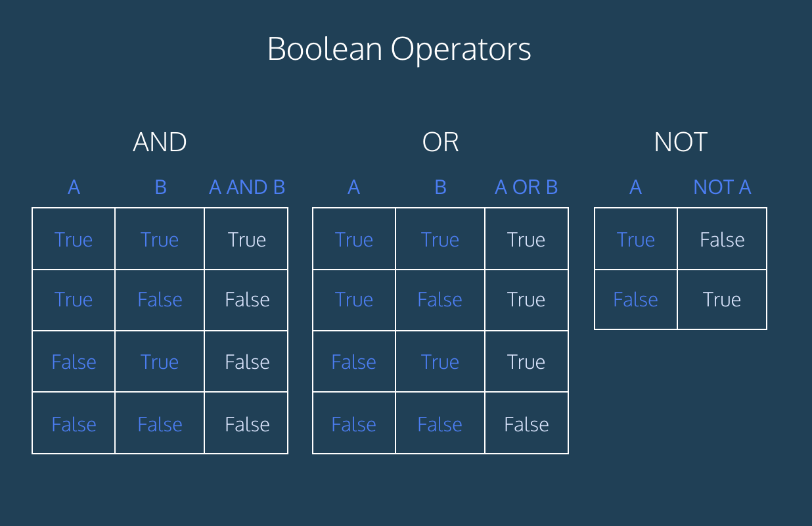Select the True cell under 'NOT A'
This screenshot has width=812, height=526.
point(722,300)
